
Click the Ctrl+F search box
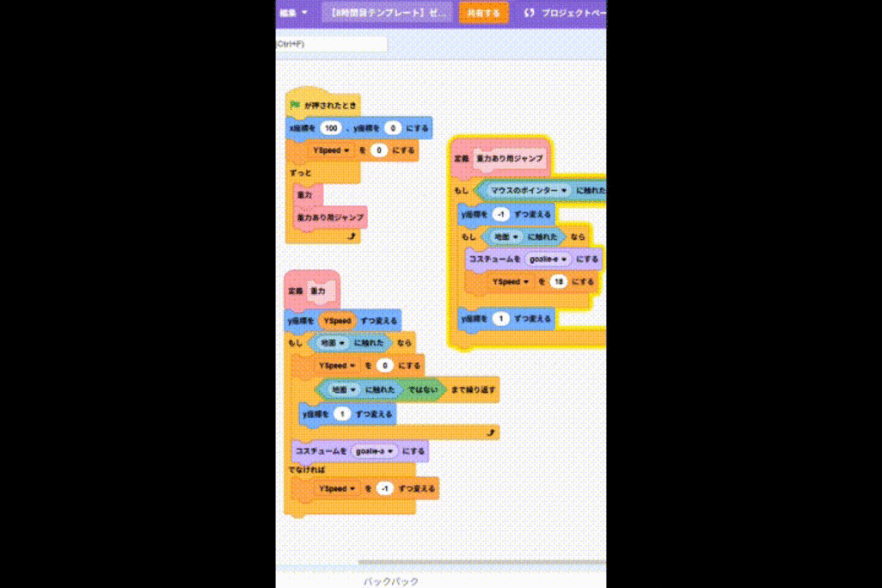[x=331, y=44]
